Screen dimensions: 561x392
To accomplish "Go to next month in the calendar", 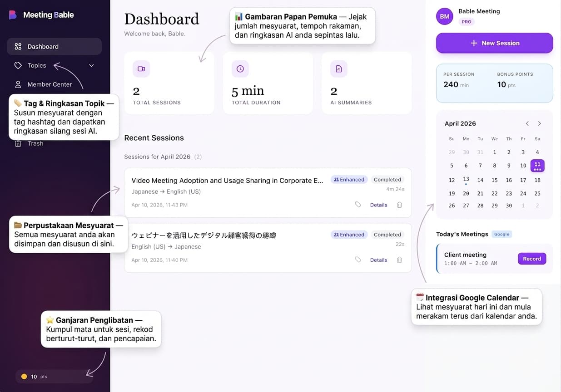I will (x=540, y=123).
